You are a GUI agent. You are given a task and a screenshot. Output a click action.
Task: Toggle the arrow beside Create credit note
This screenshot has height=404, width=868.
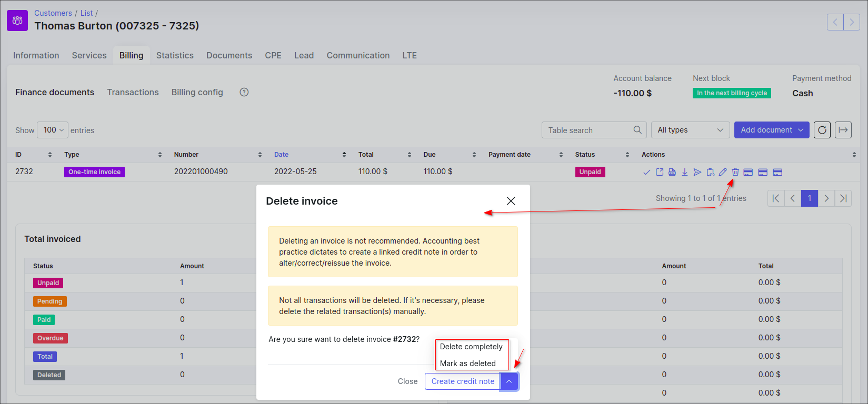click(509, 381)
